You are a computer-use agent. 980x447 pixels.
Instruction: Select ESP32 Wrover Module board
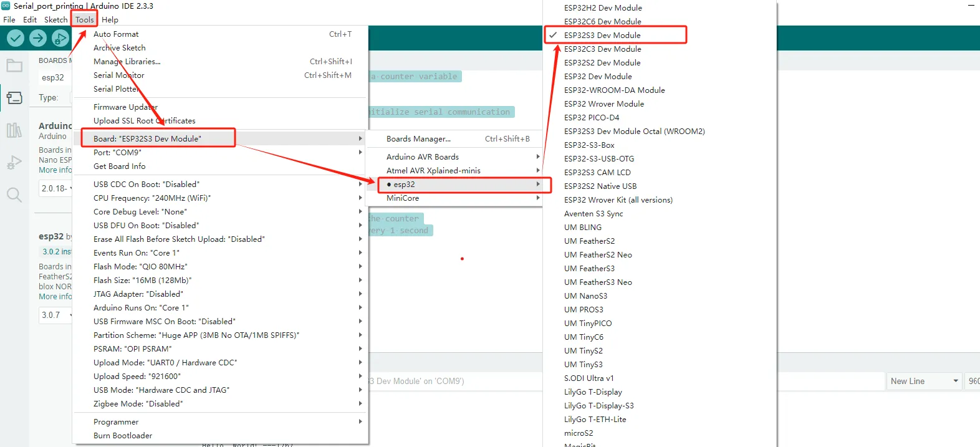[660, 104]
